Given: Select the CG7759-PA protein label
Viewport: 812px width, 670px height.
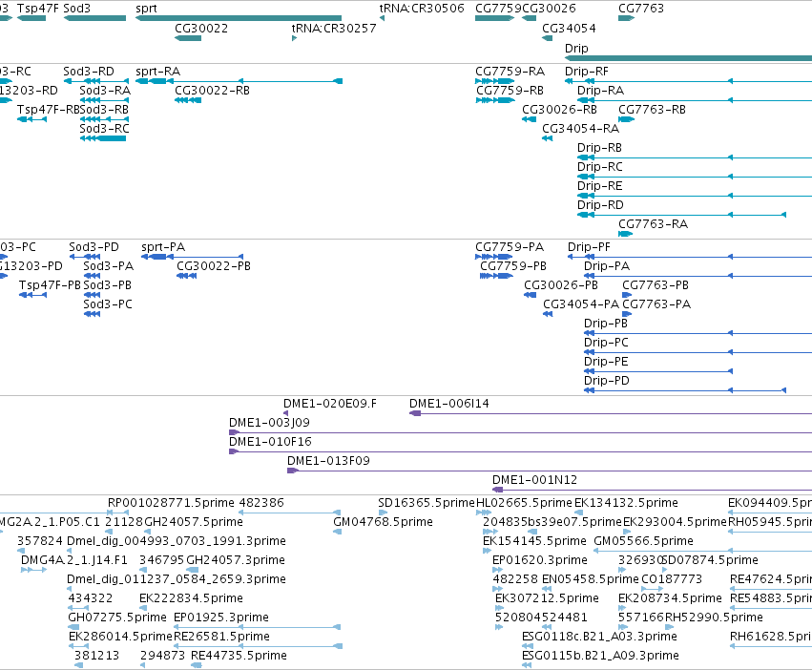Looking at the screenshot, I should pos(510,247).
